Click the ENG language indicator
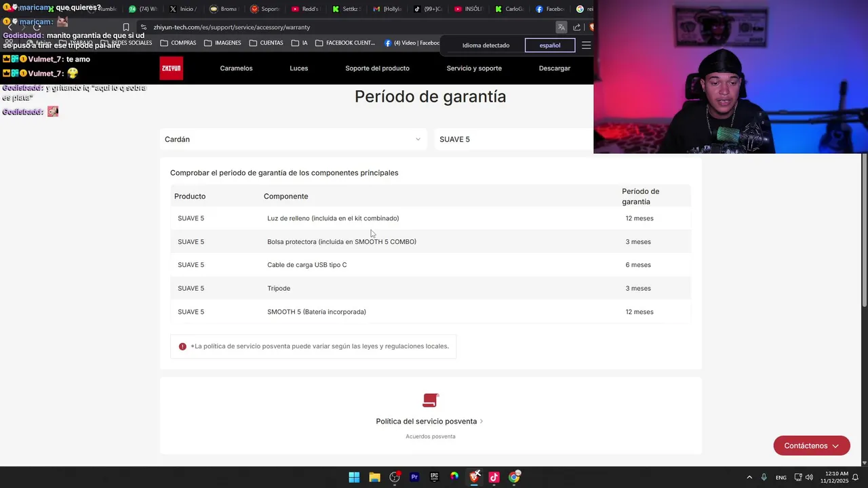This screenshot has height=488, width=868. click(x=781, y=477)
